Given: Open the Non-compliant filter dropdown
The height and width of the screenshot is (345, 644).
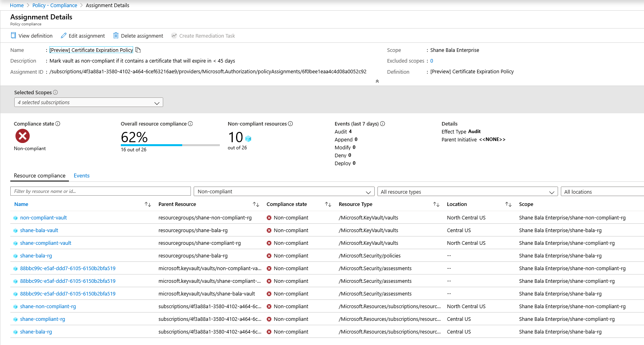Looking at the screenshot, I should pyautogui.click(x=284, y=192).
